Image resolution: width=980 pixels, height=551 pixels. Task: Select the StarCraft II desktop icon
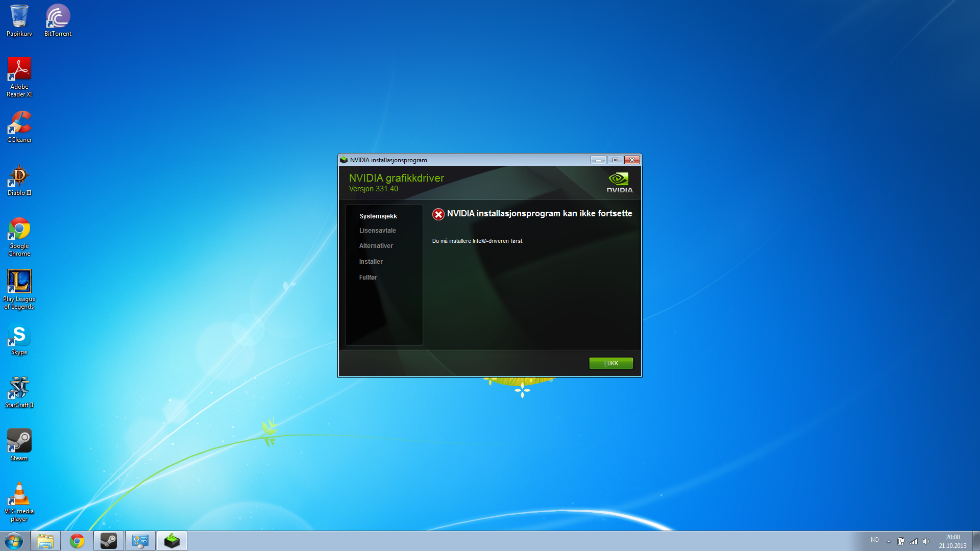pos(19,392)
